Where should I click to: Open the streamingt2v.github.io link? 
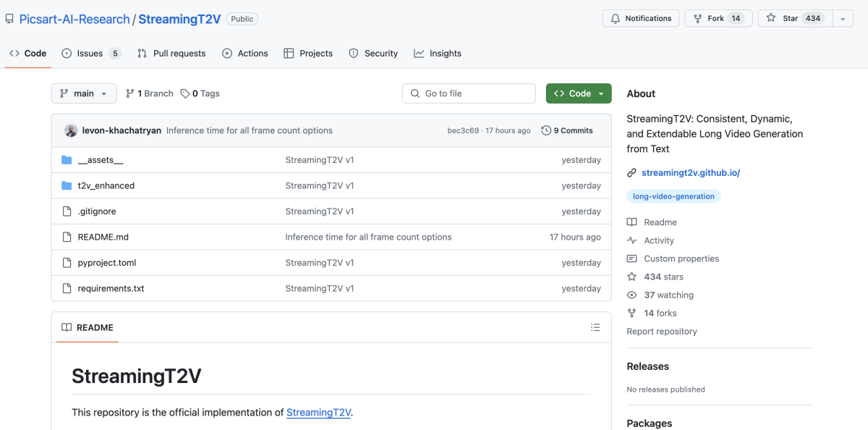pyautogui.click(x=690, y=173)
